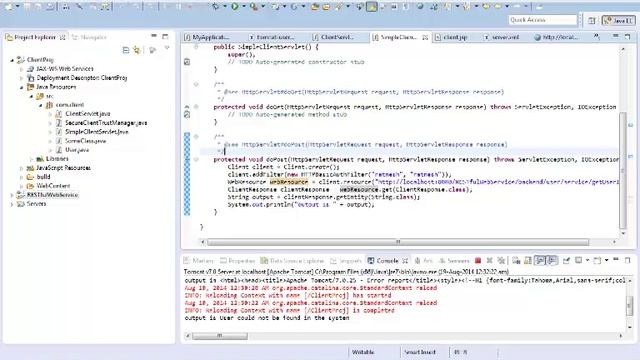The height and width of the screenshot is (360, 640).
Task: Expand the JAX-WS Web Services node
Action: point(22,69)
